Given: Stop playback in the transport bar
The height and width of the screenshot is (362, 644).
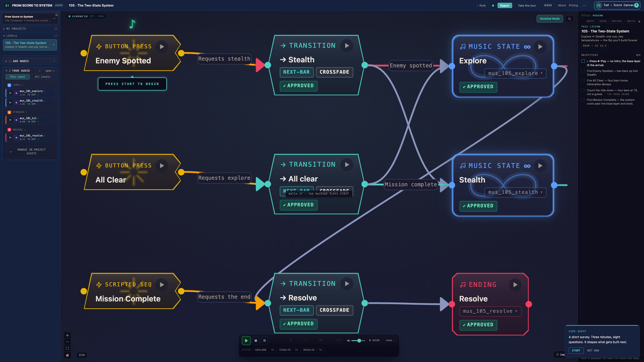Looking at the screenshot, I should pyautogui.click(x=256, y=341).
